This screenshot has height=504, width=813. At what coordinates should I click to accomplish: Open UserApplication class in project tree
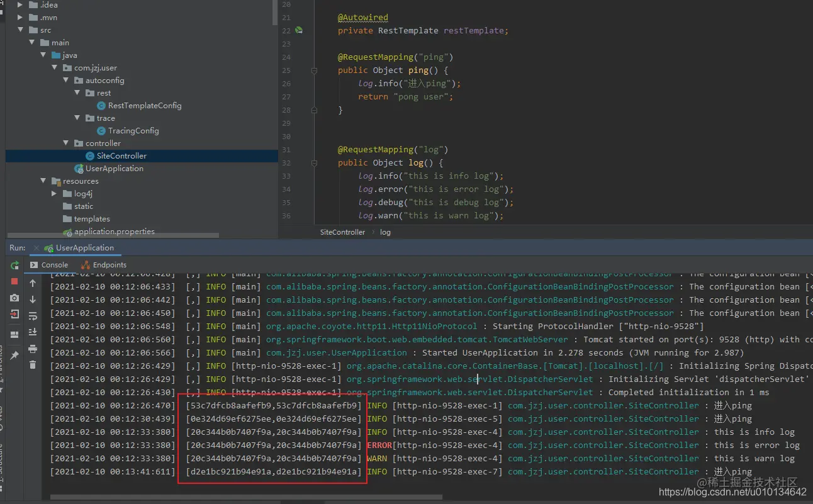114,169
